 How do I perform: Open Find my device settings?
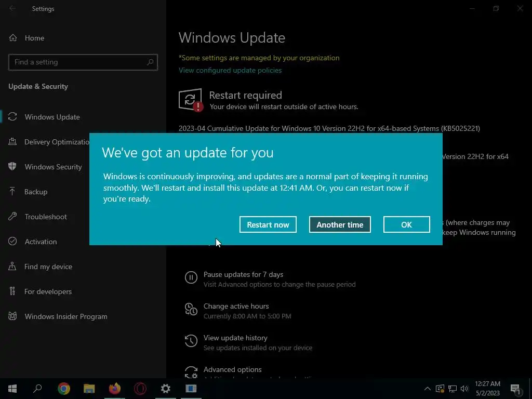click(x=48, y=267)
